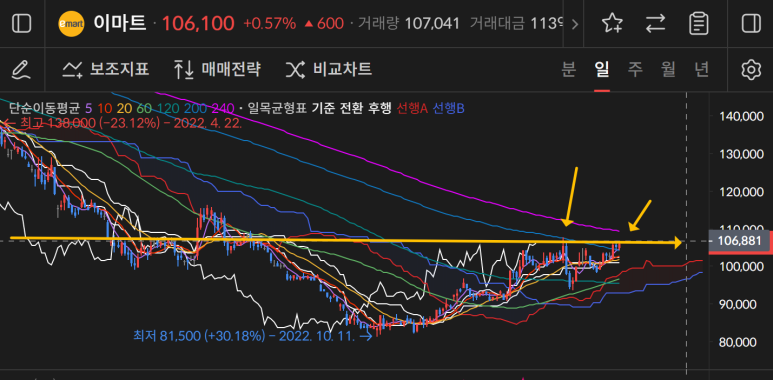Open chart settings gear icon
Viewport: 773px width, 380px height.
click(751, 69)
